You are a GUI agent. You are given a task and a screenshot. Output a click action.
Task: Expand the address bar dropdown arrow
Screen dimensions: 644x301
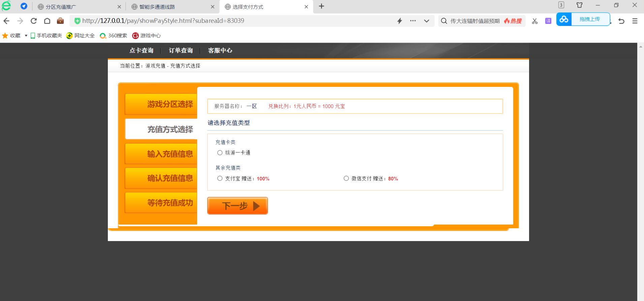pyautogui.click(x=427, y=21)
